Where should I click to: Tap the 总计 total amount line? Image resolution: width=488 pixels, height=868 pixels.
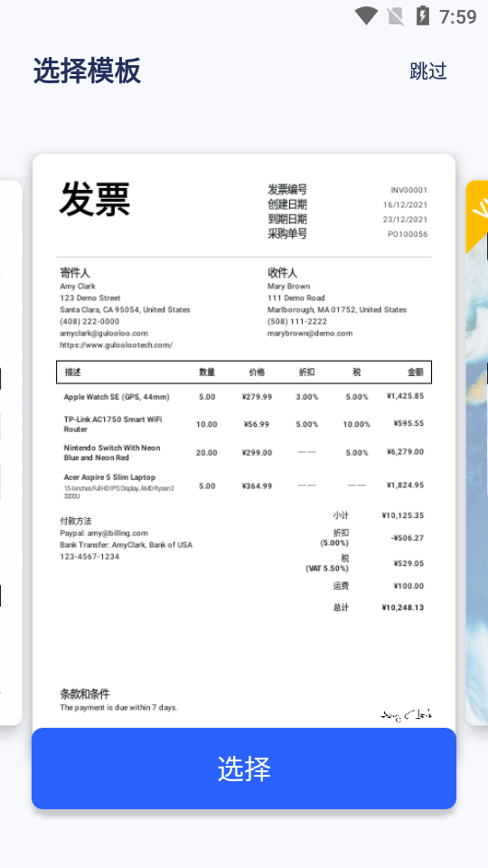(379, 608)
